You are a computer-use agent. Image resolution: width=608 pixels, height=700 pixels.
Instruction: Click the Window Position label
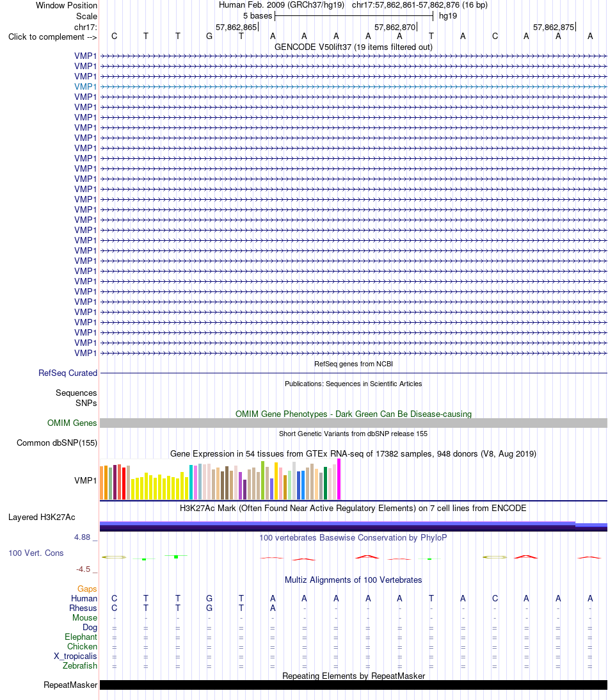[x=67, y=5]
